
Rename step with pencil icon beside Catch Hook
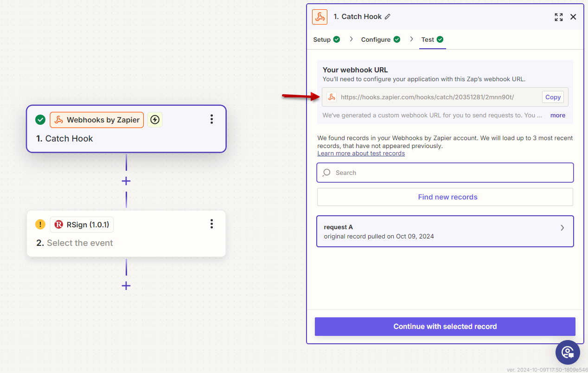click(388, 17)
